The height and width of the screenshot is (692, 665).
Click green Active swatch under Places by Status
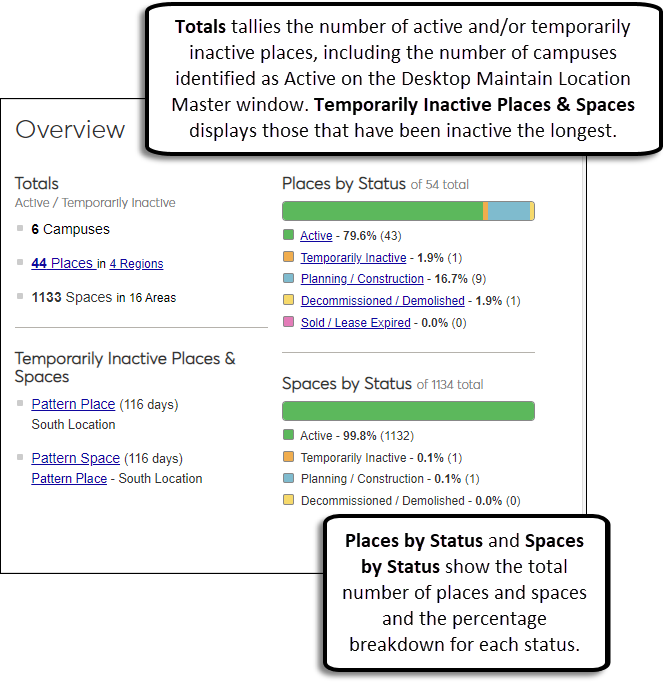pos(289,235)
